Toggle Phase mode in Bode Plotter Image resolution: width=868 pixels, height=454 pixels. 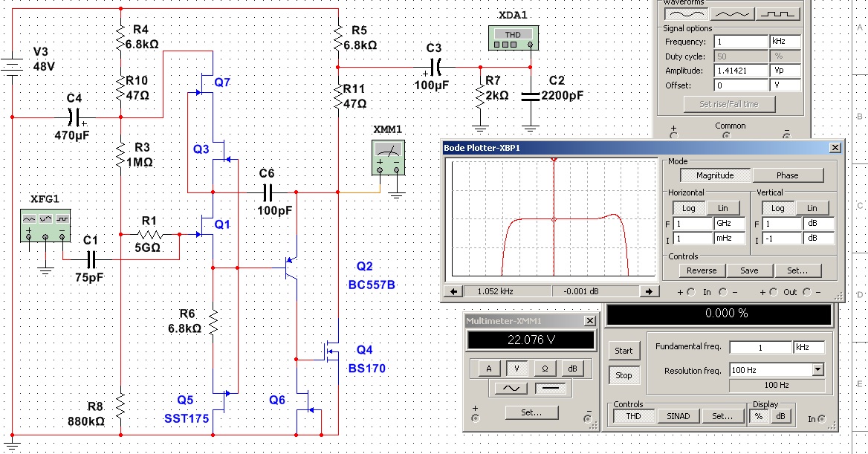pos(787,175)
